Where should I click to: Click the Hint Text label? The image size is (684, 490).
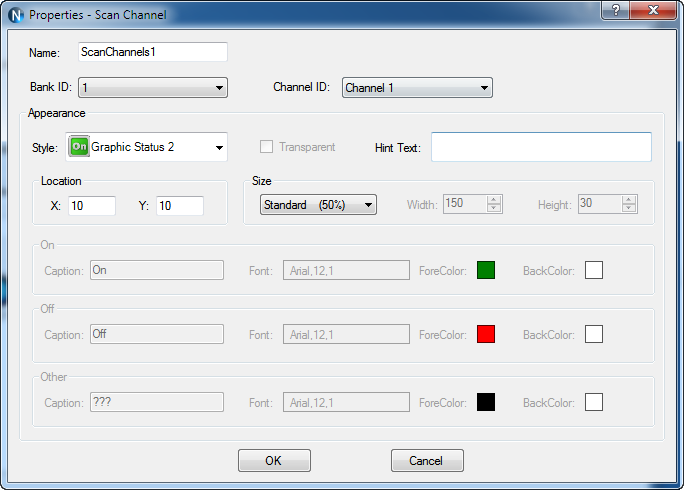(398, 148)
